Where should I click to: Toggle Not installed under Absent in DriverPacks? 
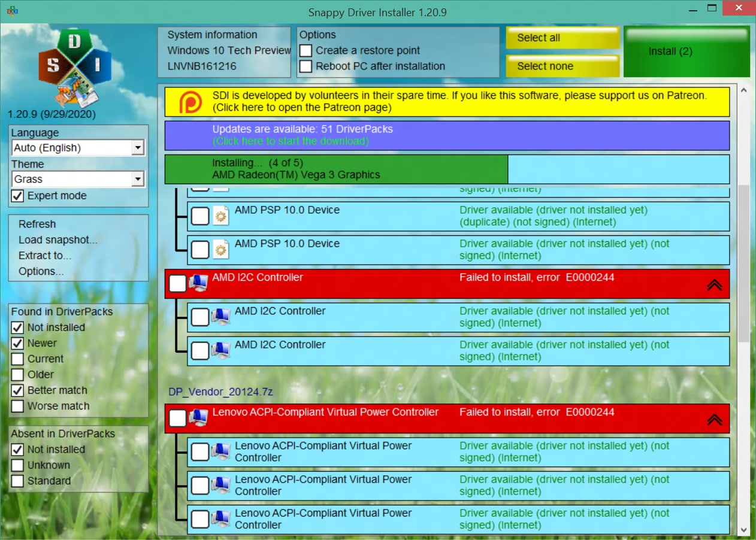point(18,450)
